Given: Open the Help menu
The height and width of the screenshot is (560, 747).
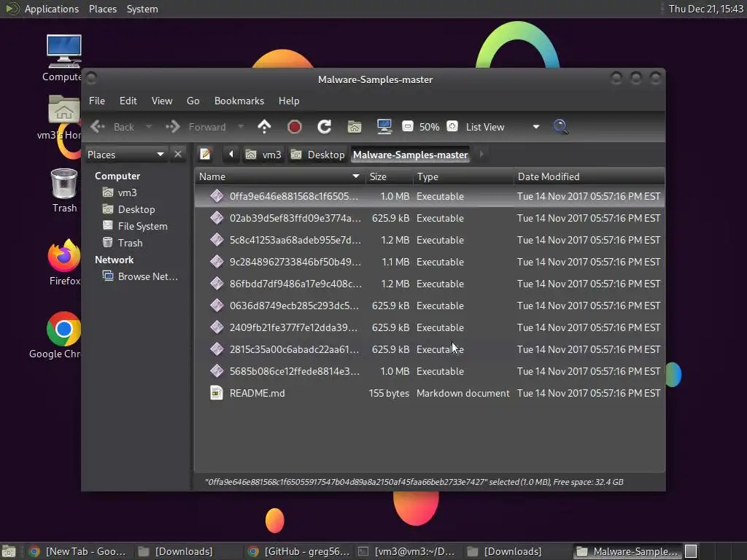Looking at the screenshot, I should coord(289,101).
